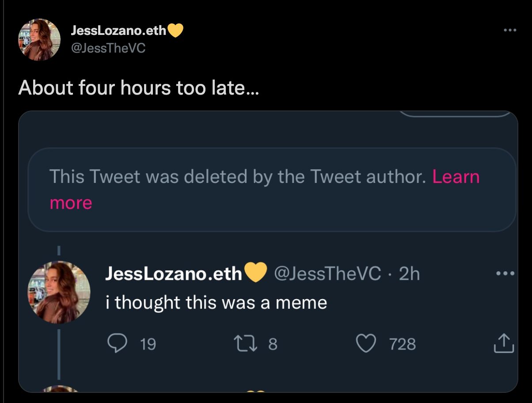Click the @JessTheVC handle under the top name
The image size is (532, 403).
click(108, 47)
